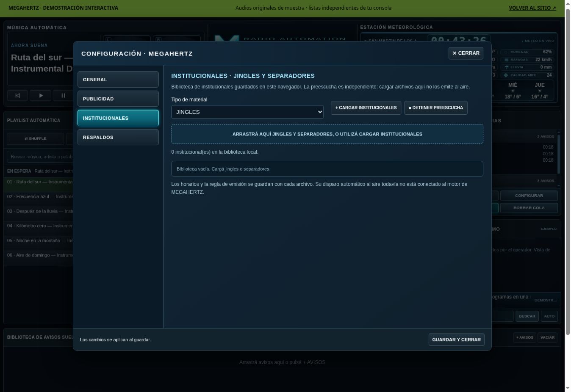Toggle Shuffle in the automatic playlist

pyautogui.click(x=36, y=138)
